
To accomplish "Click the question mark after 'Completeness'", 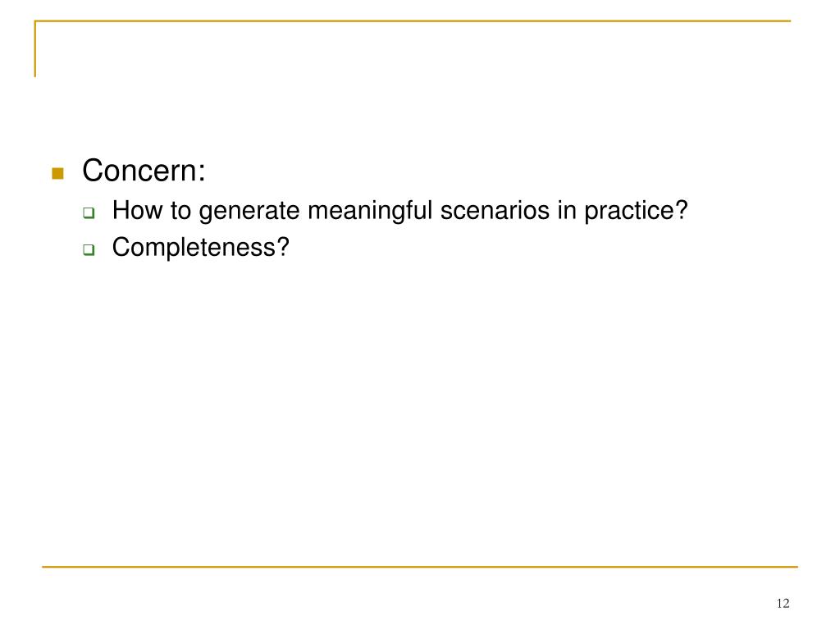I will pos(283,247).
